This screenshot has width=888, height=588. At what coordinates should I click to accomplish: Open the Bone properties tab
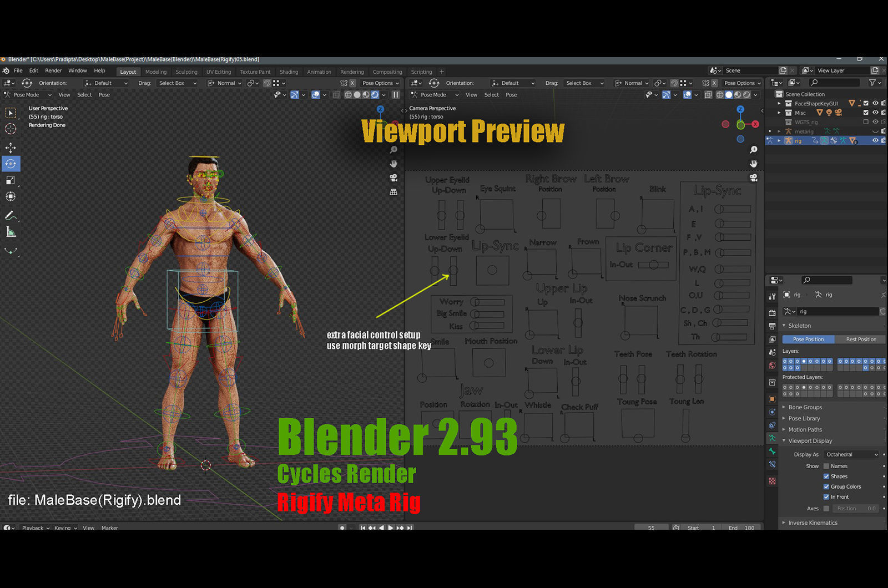point(772,451)
